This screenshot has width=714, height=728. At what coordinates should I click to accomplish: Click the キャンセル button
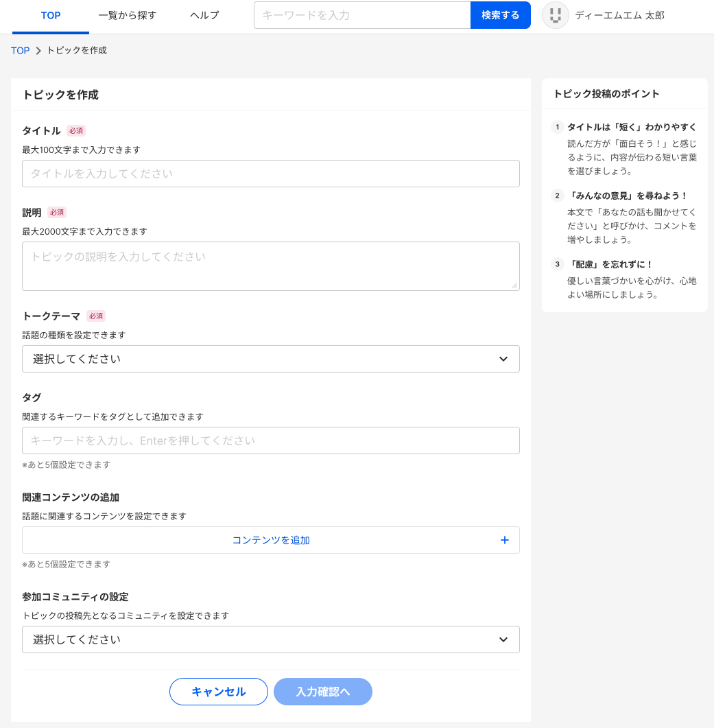click(218, 692)
